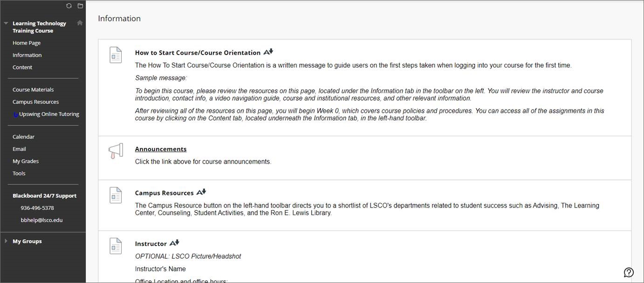Click the megaphone Announcements icon
Viewport: 644px width, 283px height.
click(x=116, y=151)
